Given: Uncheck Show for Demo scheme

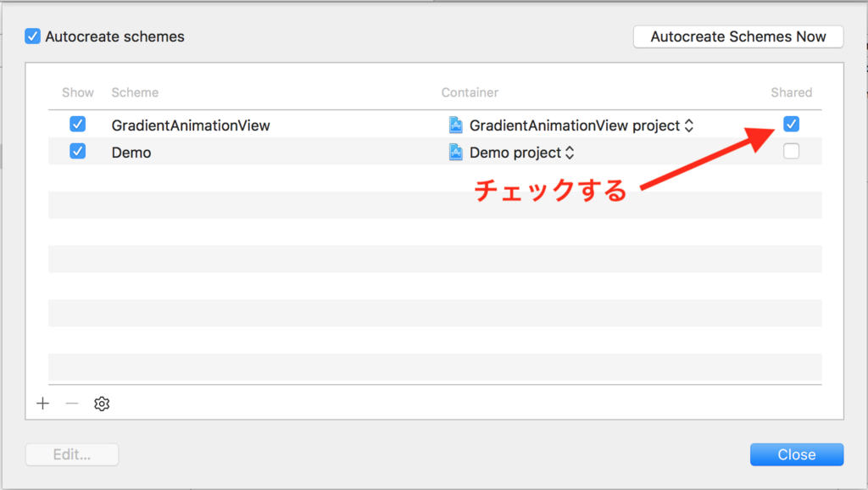Looking at the screenshot, I should (x=77, y=151).
